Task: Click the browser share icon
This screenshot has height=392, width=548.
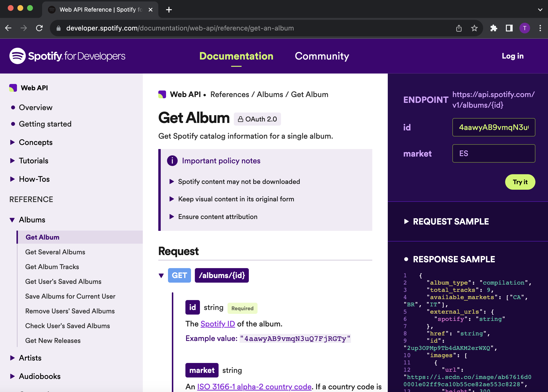Action: pos(459,28)
